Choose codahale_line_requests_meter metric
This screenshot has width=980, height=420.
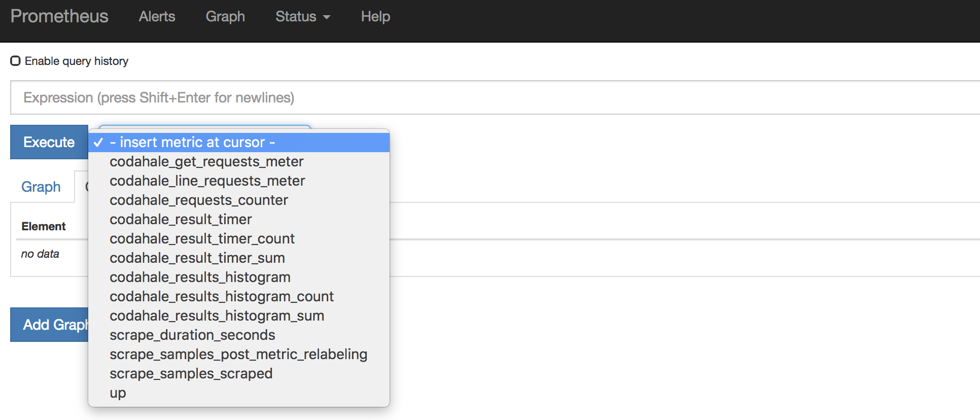(x=239, y=181)
